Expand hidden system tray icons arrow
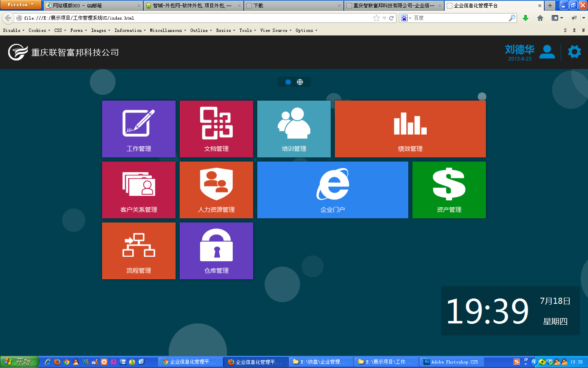Screen dimensions: 588x368 tap(534, 362)
